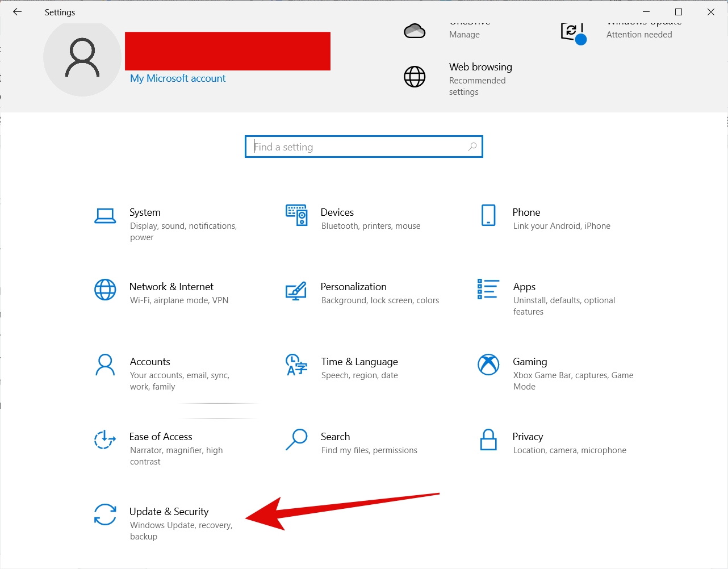Open Network & Internet title
The width and height of the screenshot is (728, 569).
pyautogui.click(x=171, y=287)
